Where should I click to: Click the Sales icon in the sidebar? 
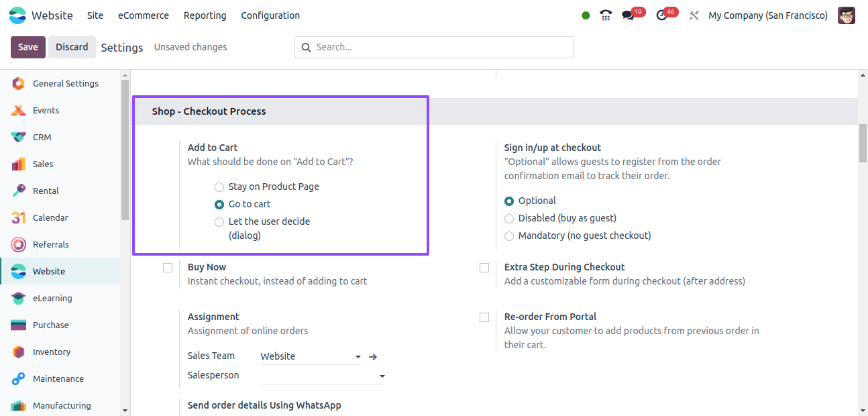click(19, 164)
